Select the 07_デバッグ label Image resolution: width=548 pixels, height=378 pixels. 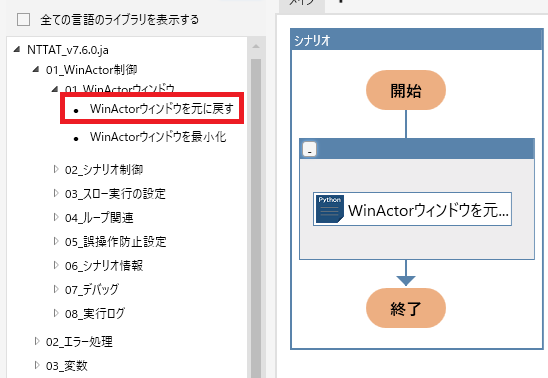point(92,290)
